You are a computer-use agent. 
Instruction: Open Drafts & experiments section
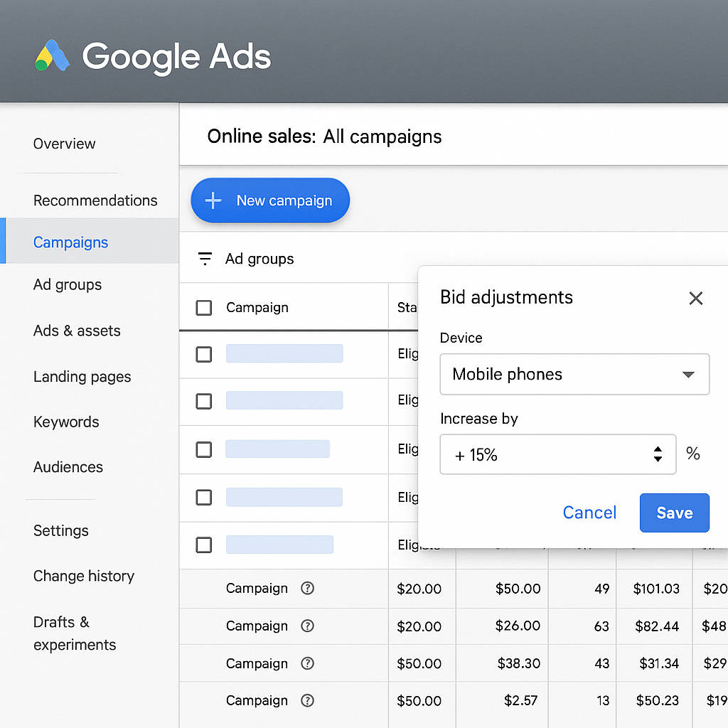74,633
